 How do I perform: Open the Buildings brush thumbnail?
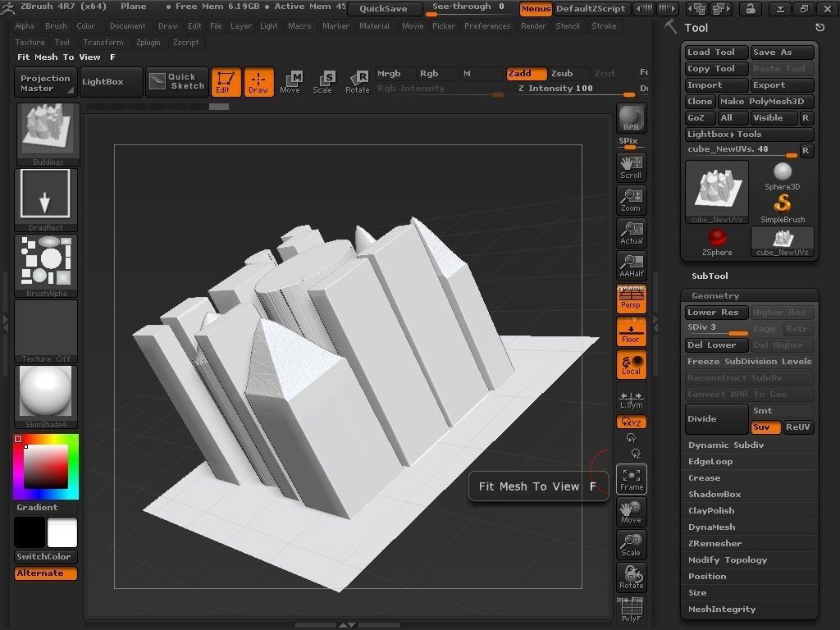pyautogui.click(x=48, y=135)
